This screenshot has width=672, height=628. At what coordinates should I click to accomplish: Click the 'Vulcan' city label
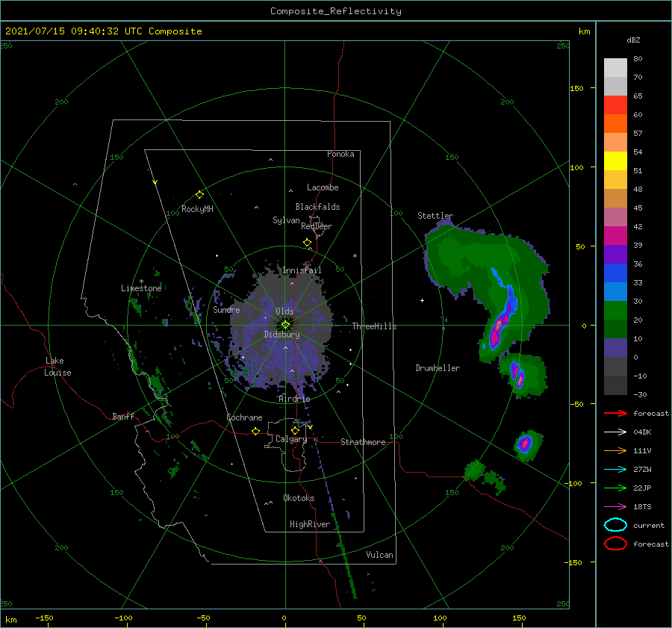point(379,555)
